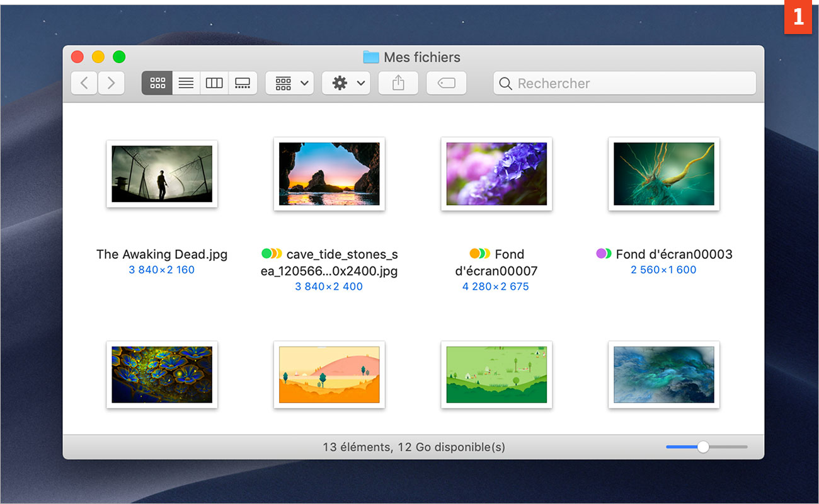Click the Edit Tags toolbar button
819x504 pixels.
tap(447, 83)
